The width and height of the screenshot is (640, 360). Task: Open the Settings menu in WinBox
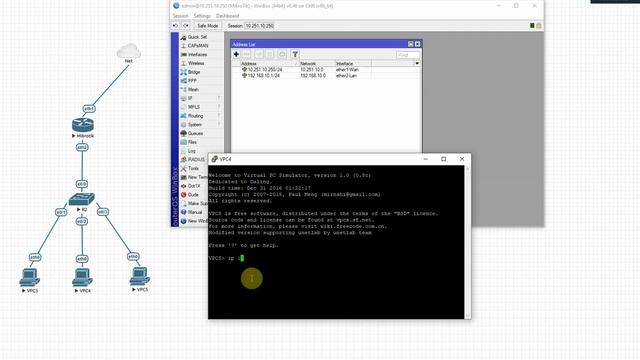[202, 16]
